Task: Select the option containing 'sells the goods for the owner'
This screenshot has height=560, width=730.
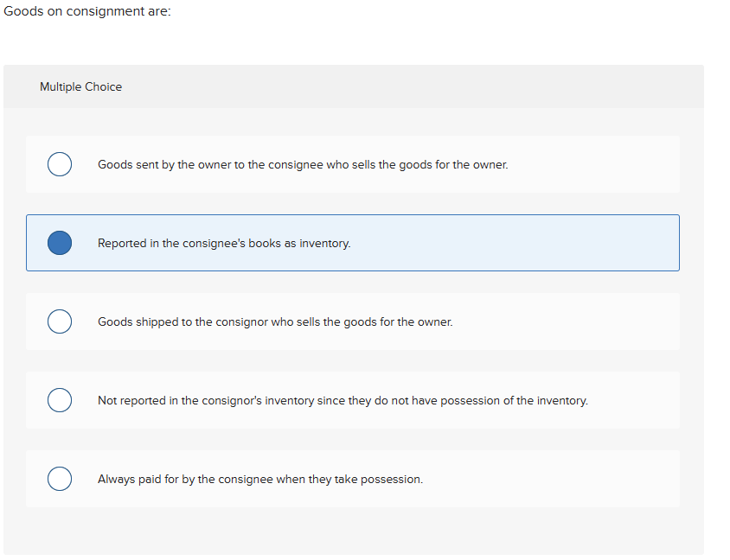Action: pyautogui.click(x=303, y=164)
